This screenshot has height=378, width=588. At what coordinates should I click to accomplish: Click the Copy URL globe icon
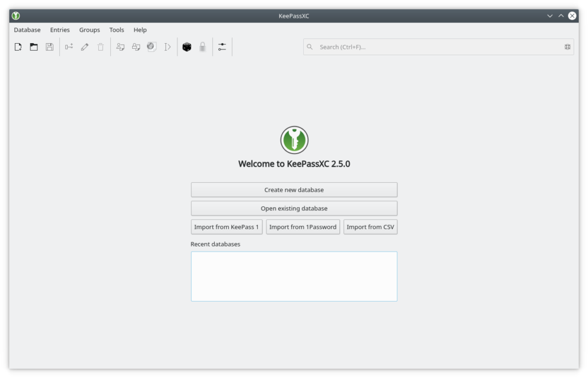[x=152, y=47]
